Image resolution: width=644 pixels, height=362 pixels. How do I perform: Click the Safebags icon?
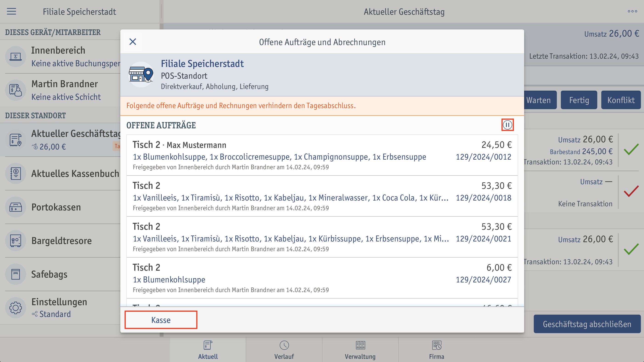point(16,274)
